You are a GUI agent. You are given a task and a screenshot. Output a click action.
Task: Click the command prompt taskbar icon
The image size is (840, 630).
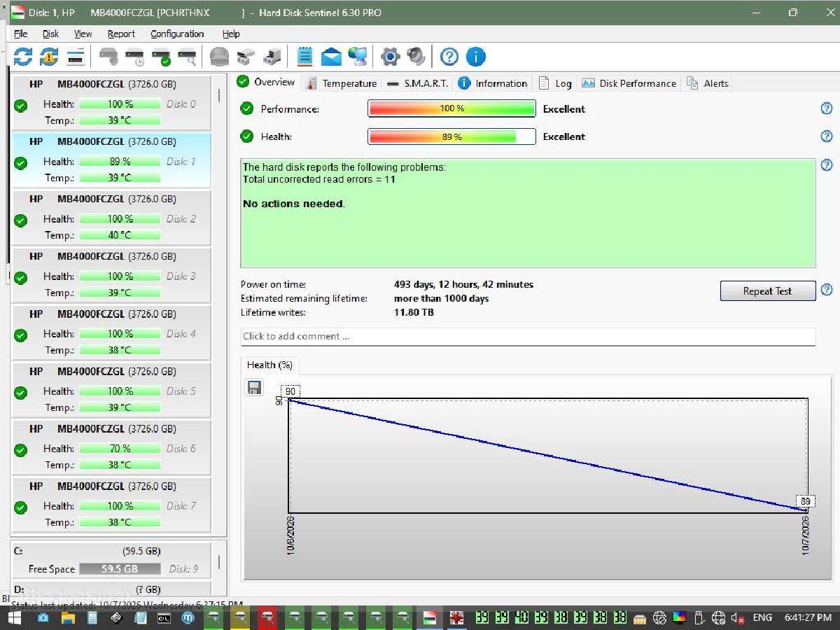click(164, 617)
